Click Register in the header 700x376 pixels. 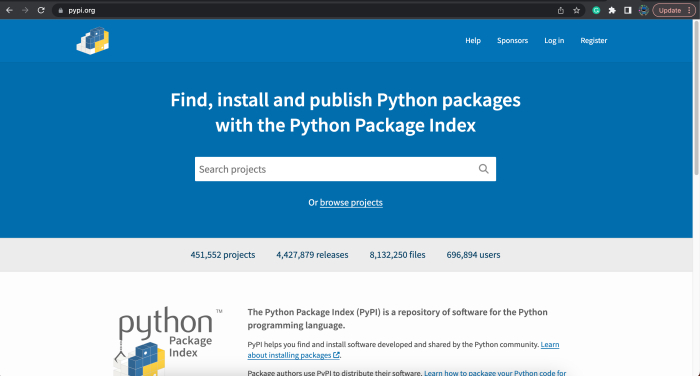click(593, 41)
